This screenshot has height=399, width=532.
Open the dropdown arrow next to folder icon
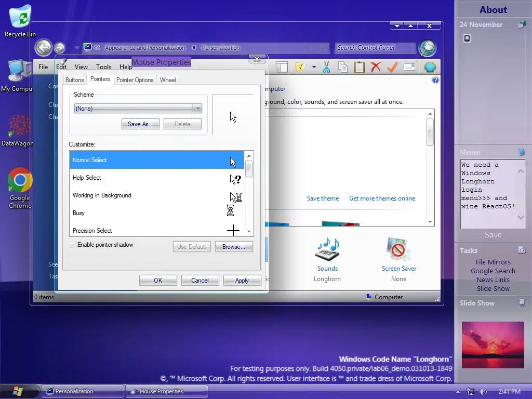pyautogui.click(x=314, y=67)
